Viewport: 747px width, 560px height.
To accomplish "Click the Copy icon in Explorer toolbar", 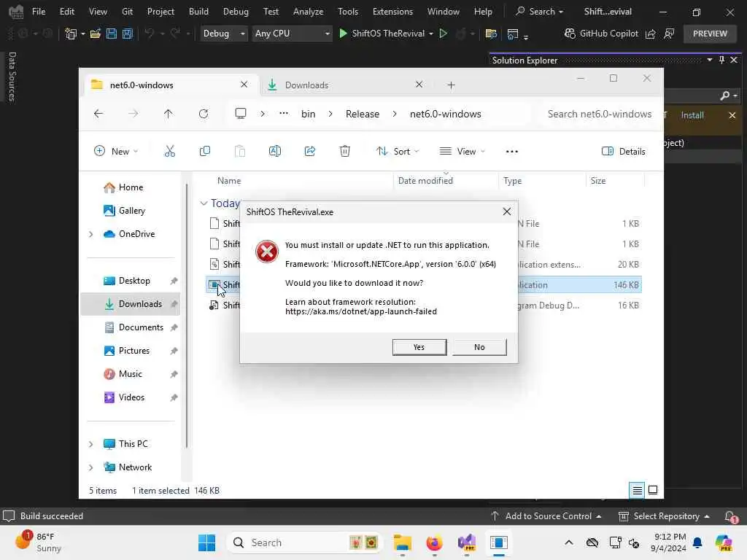I will (205, 152).
